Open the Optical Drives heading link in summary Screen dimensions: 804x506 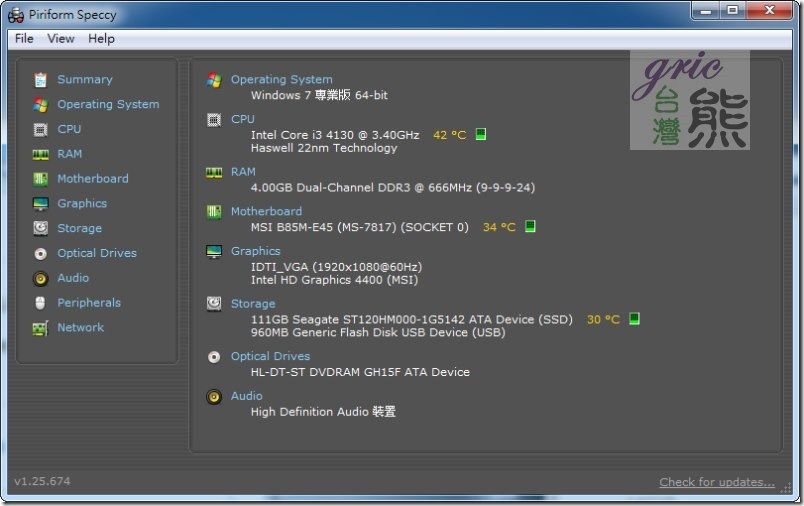pyautogui.click(x=270, y=356)
